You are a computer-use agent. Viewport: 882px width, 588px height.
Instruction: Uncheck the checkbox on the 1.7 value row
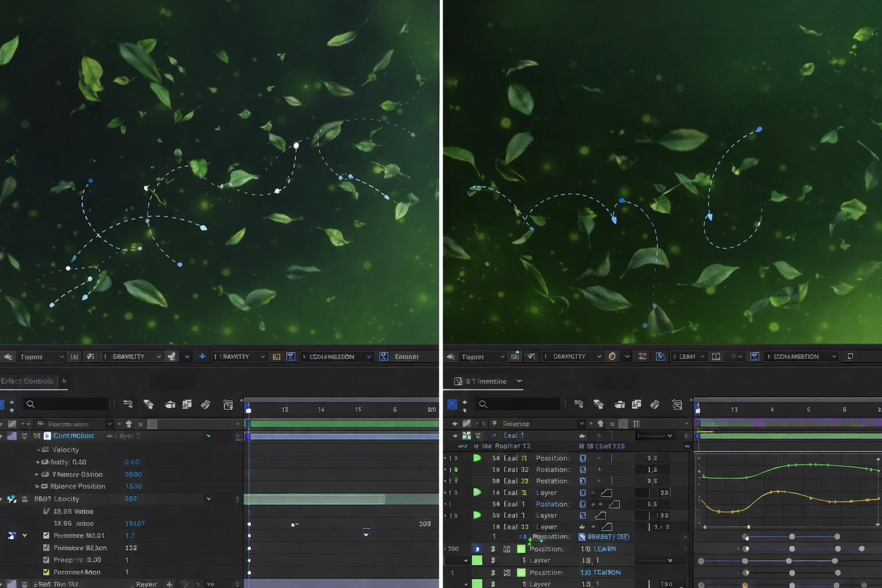coord(47,536)
